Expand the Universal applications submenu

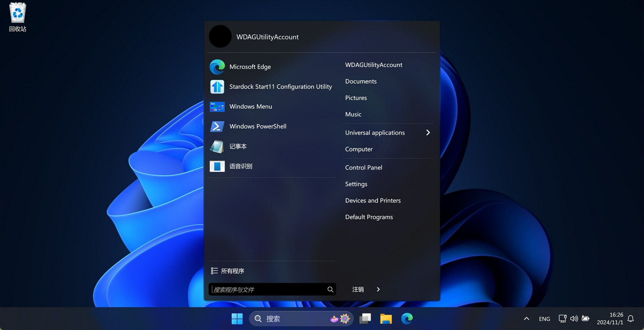coord(428,133)
